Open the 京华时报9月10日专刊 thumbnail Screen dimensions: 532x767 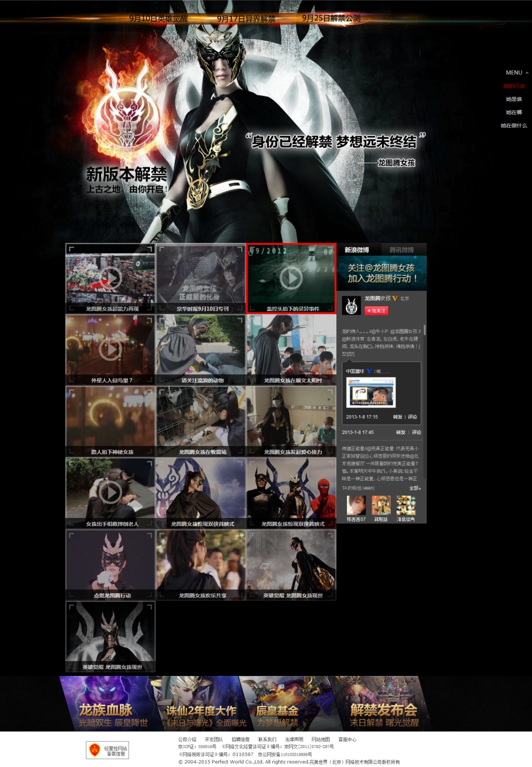(200, 278)
